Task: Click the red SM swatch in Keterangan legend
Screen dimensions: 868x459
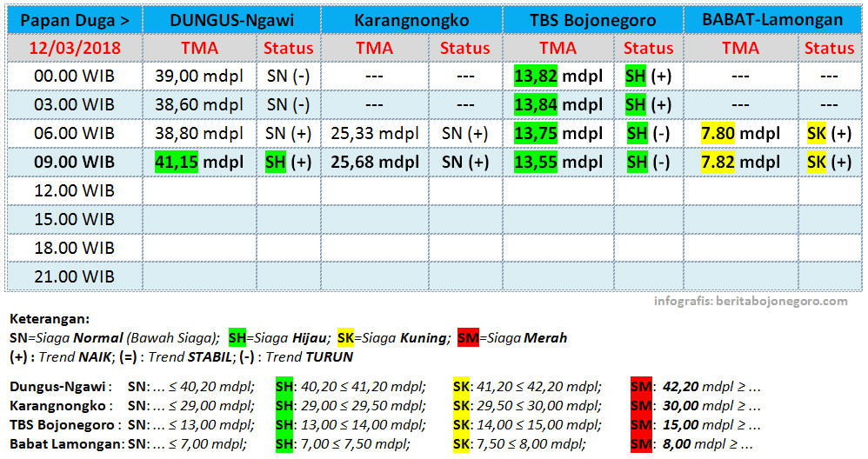Action: click(x=467, y=338)
